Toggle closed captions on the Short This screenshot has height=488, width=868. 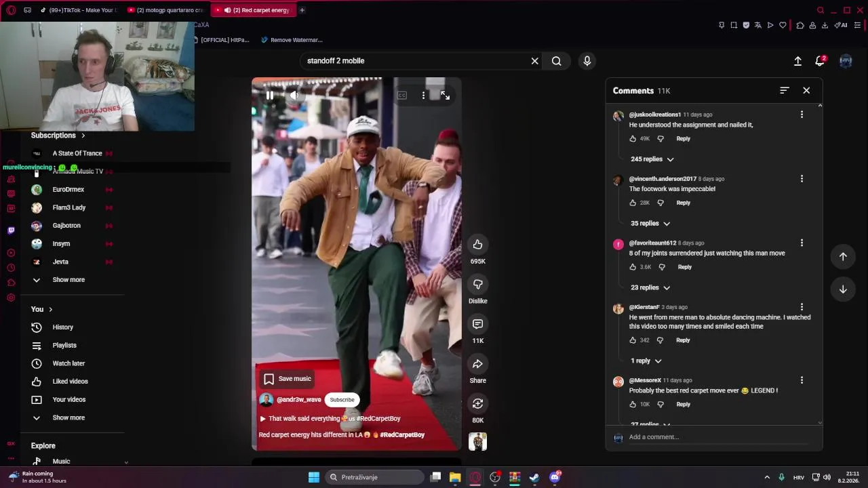click(401, 96)
